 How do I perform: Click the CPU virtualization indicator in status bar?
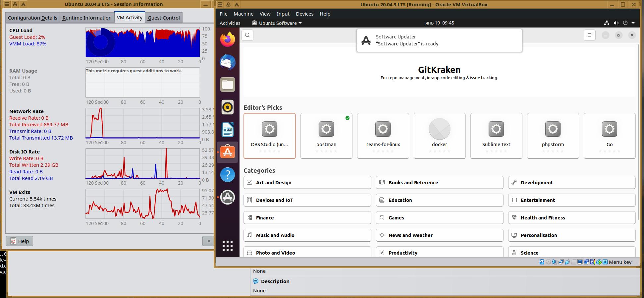[592, 262]
